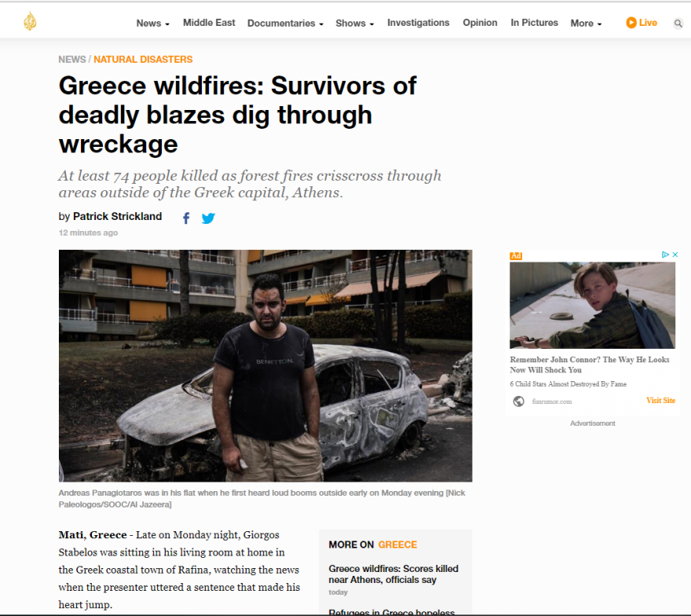Image resolution: width=691 pixels, height=616 pixels.
Task: Share article via Facebook icon
Action: tap(186, 218)
